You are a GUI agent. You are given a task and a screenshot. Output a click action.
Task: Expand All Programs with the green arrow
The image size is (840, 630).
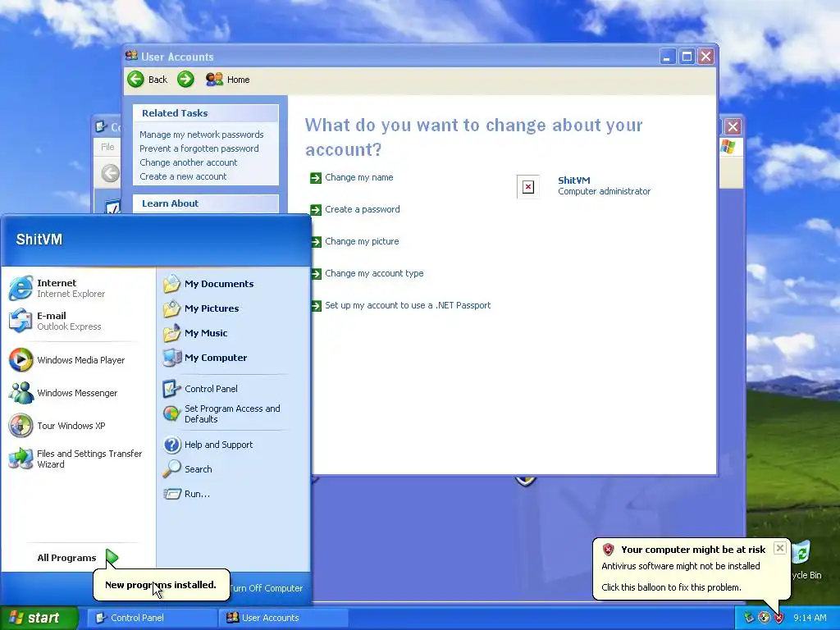point(112,558)
